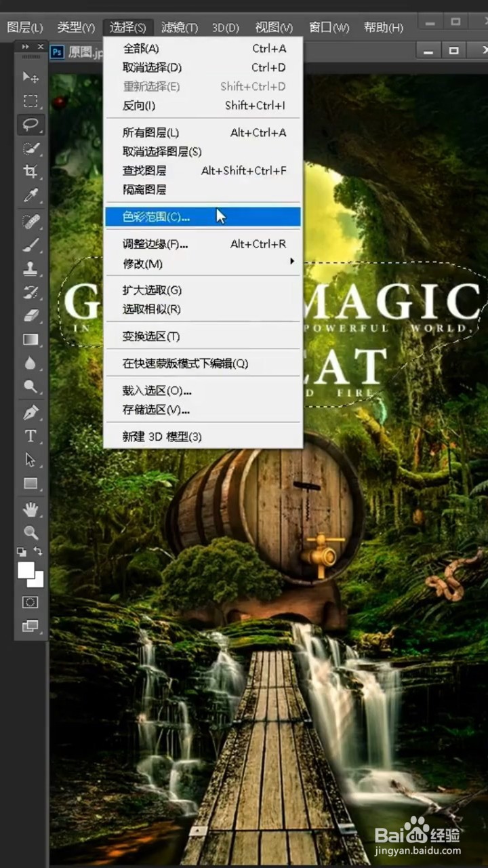Select the Spot Healing Brush tool
Image resolution: width=488 pixels, height=868 pixels.
(x=30, y=222)
